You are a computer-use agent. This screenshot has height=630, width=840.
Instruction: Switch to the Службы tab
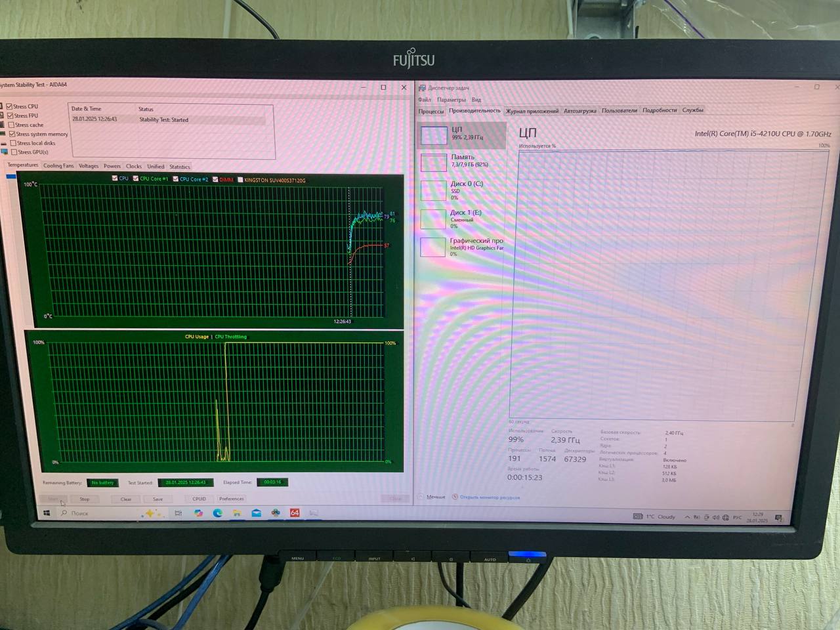pyautogui.click(x=692, y=110)
